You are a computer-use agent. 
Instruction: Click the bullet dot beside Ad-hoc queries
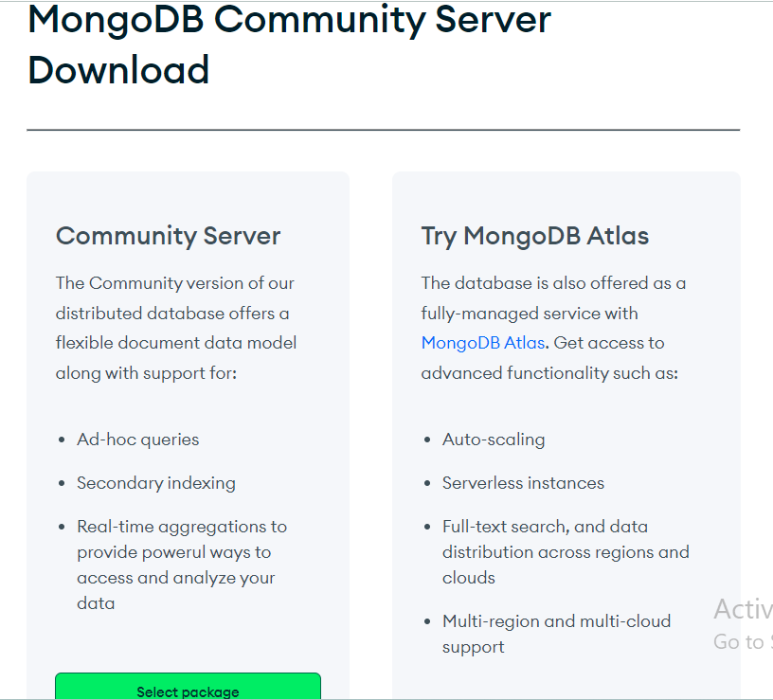(62, 440)
